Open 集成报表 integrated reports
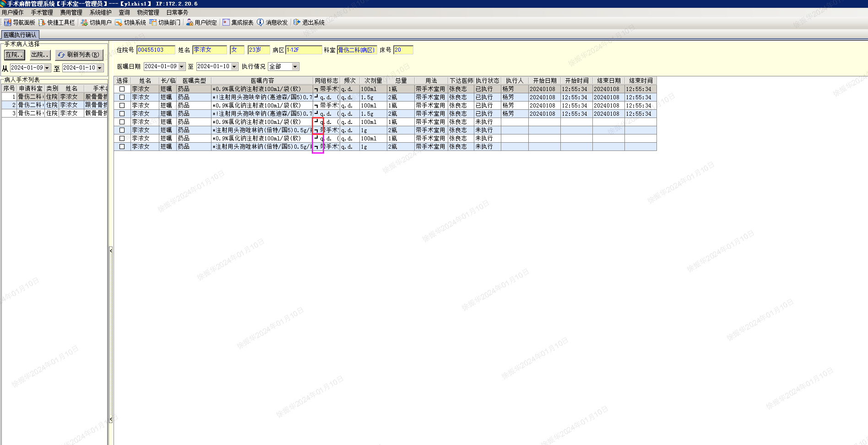 pos(238,22)
